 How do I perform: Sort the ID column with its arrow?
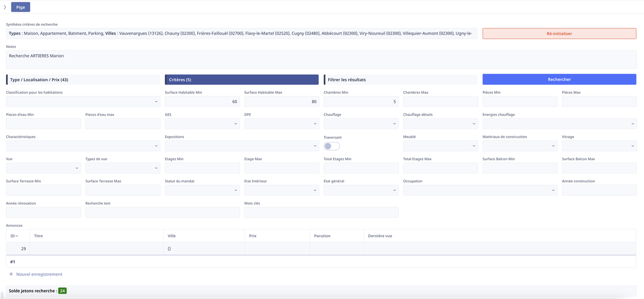click(17, 236)
